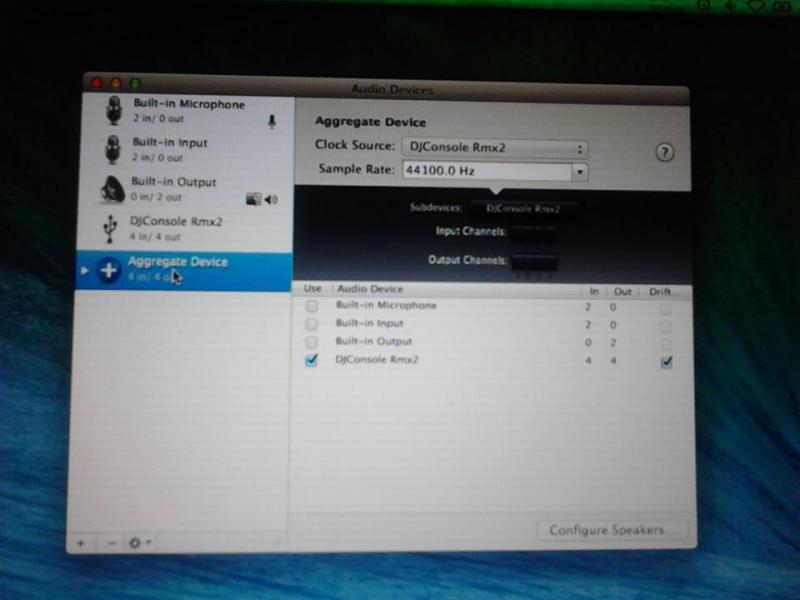The width and height of the screenshot is (800, 600).
Task: Click the Audio Device column header
Action: tap(370, 289)
